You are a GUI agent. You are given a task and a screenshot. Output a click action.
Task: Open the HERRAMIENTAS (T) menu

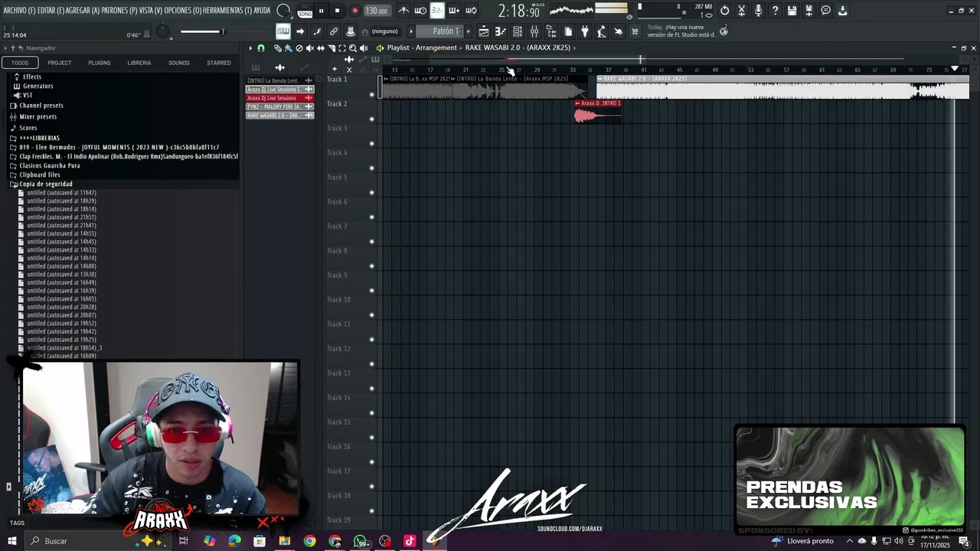pos(227,11)
